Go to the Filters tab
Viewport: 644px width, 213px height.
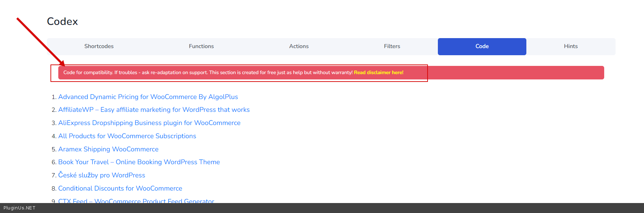392,46
